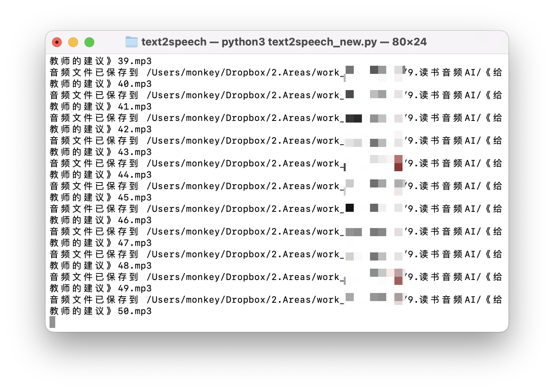554x392 pixels.
Task: Click the yellow minimize window button
Action: 73,42
